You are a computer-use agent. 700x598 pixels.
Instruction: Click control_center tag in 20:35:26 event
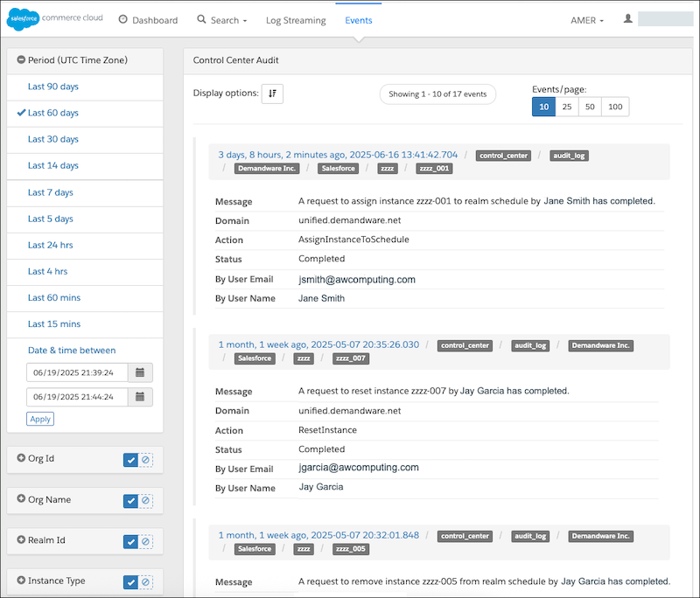(465, 345)
